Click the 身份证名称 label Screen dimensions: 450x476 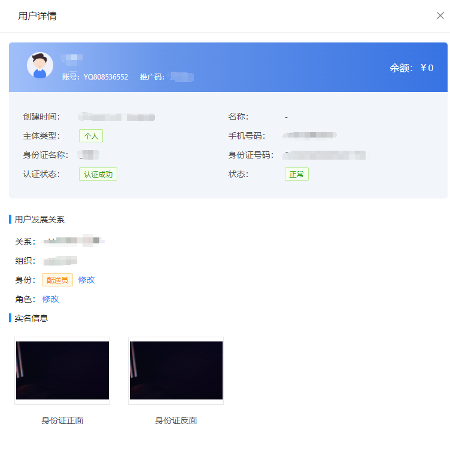[x=45, y=155]
